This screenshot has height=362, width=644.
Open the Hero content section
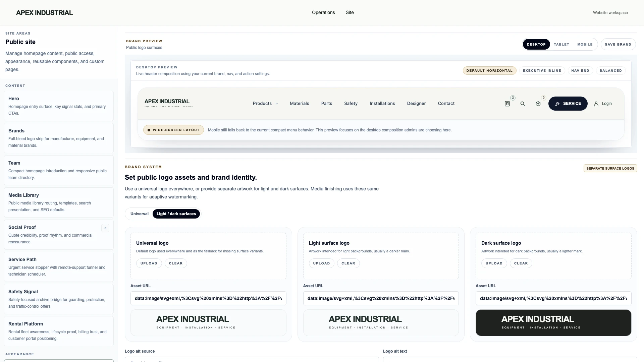coord(59,106)
